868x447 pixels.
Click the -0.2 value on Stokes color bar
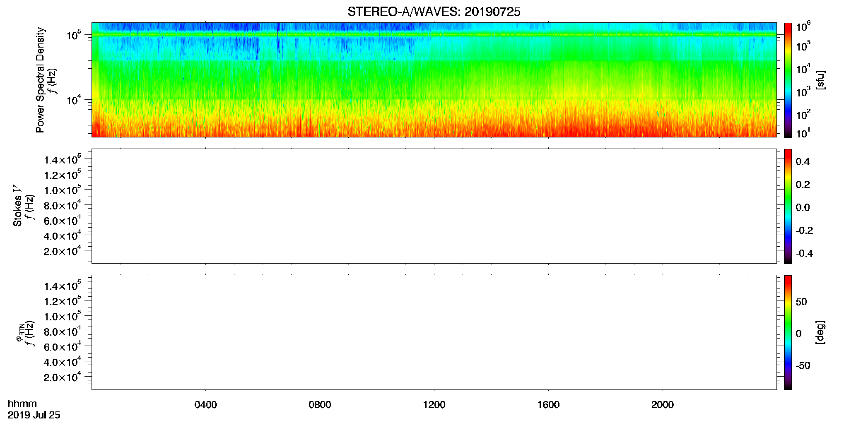point(804,231)
